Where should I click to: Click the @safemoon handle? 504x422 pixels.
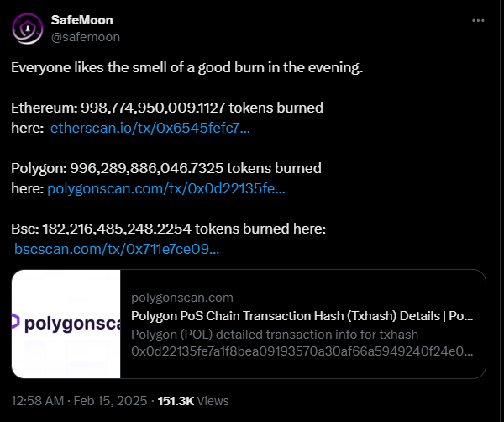click(x=86, y=37)
